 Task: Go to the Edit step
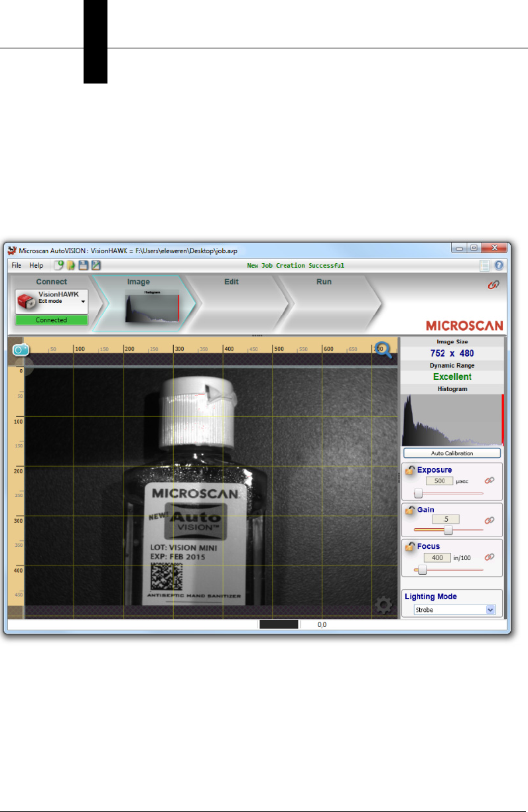point(231,282)
